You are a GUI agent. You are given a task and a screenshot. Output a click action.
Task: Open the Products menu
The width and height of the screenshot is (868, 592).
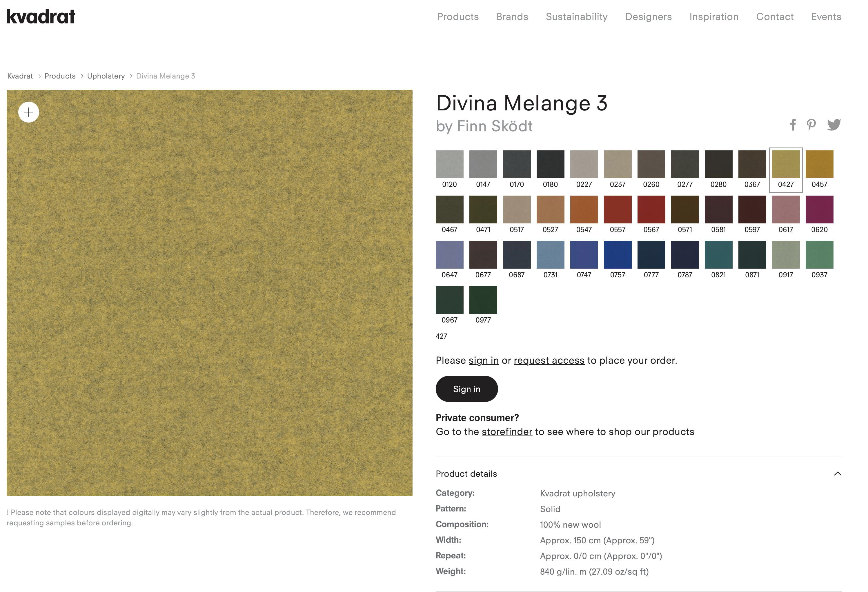tap(458, 17)
